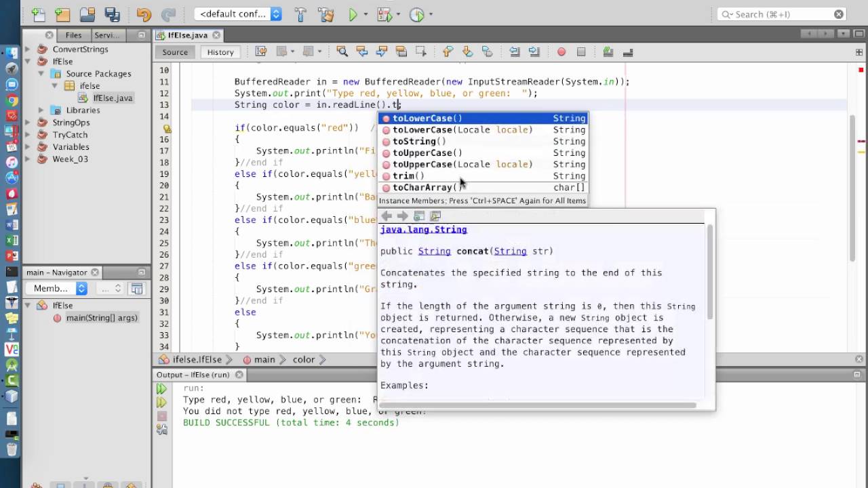Image resolution: width=868 pixels, height=488 pixels.
Task: Click Find Next Occurrence icon
Action: pyautogui.click(x=381, y=52)
